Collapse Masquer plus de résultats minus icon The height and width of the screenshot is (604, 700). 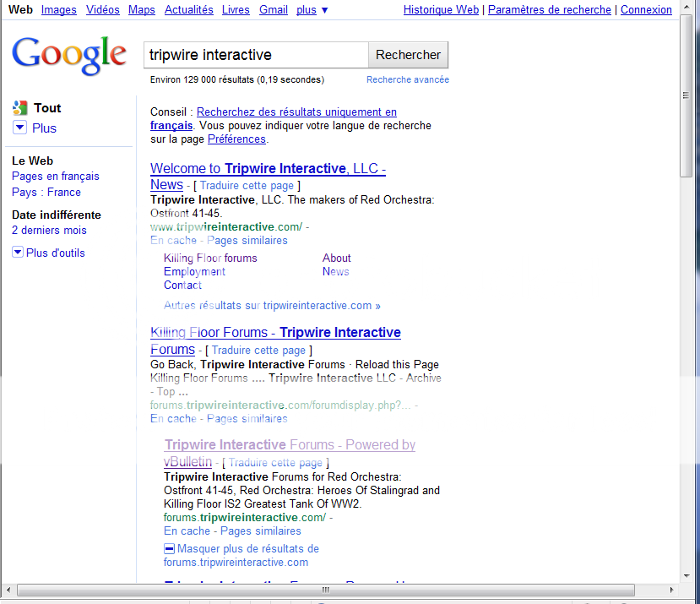pos(169,549)
